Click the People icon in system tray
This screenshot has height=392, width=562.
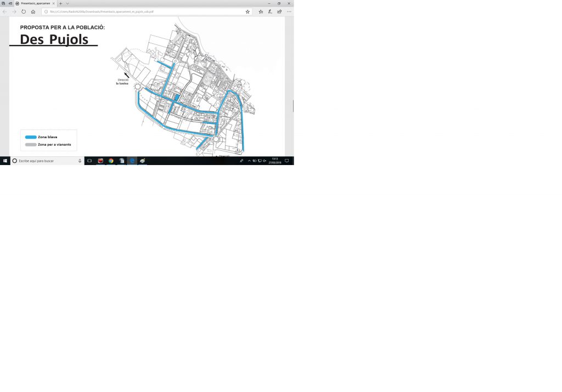pyautogui.click(x=241, y=161)
